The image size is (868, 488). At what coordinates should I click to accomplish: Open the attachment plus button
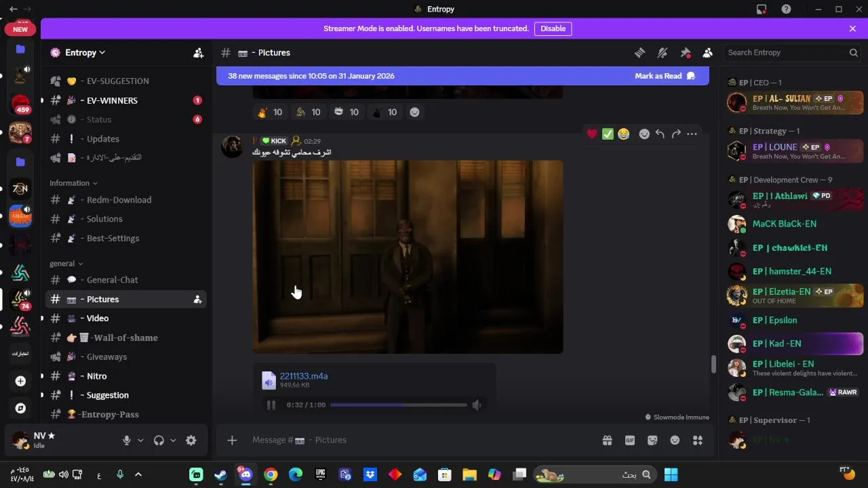coord(232,441)
